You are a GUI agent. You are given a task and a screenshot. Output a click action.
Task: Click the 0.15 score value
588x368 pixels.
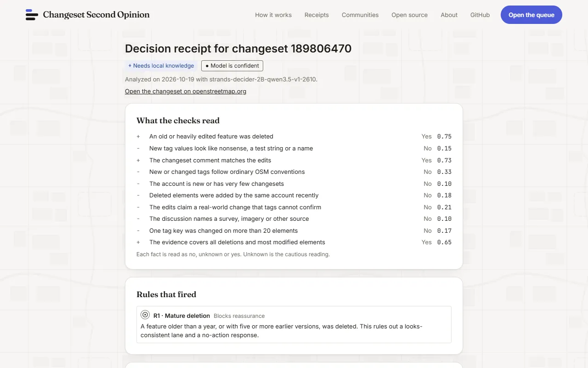444,148
